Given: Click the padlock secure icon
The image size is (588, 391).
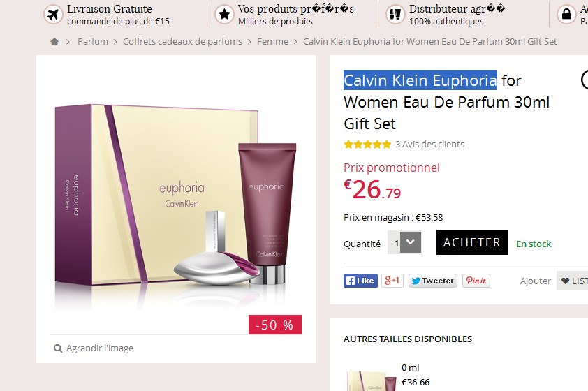Looking at the screenshot, I should click(x=566, y=15).
